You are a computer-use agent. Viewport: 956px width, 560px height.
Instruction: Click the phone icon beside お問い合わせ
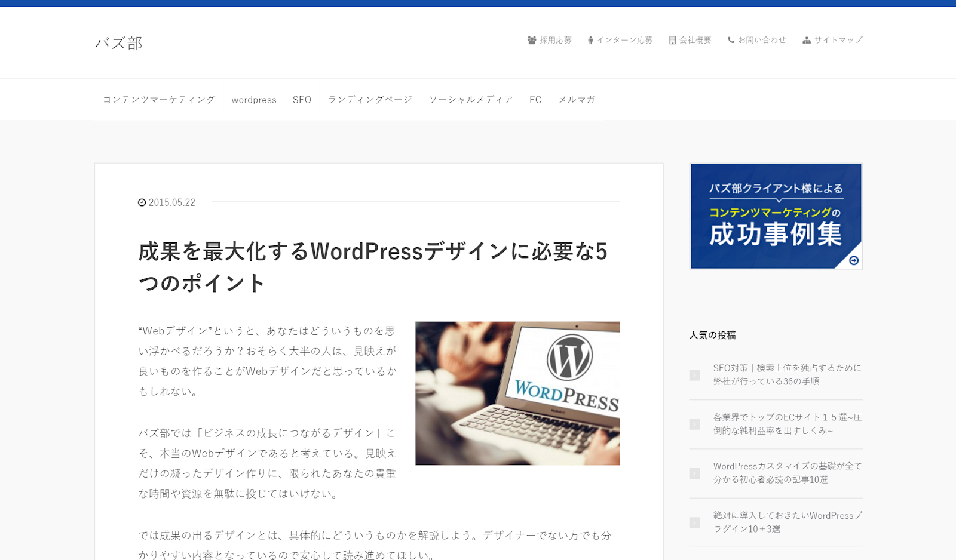[731, 40]
